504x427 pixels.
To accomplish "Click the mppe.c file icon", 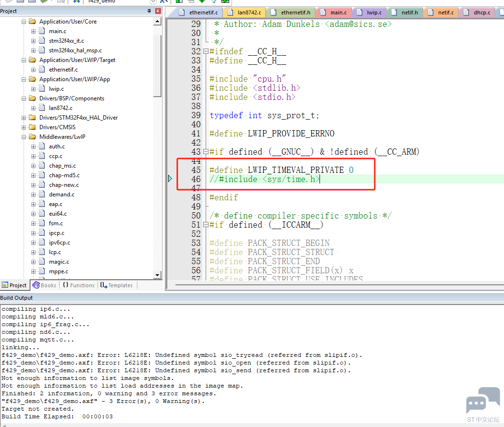I will tap(42, 271).
